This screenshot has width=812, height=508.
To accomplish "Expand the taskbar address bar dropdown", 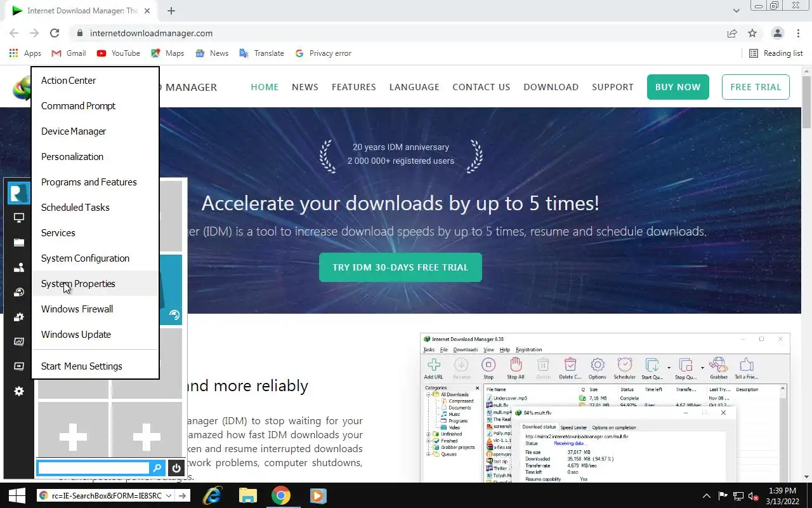I will pos(169,495).
